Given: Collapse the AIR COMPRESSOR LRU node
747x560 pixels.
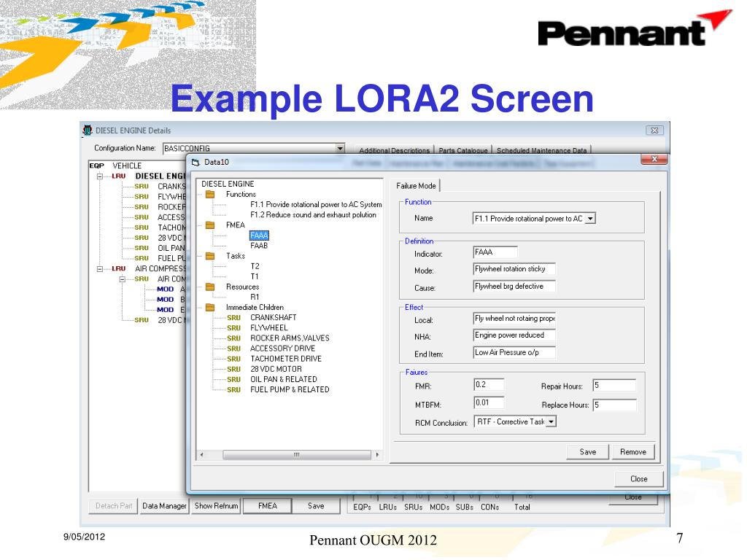Looking at the screenshot, I should coord(100,269).
